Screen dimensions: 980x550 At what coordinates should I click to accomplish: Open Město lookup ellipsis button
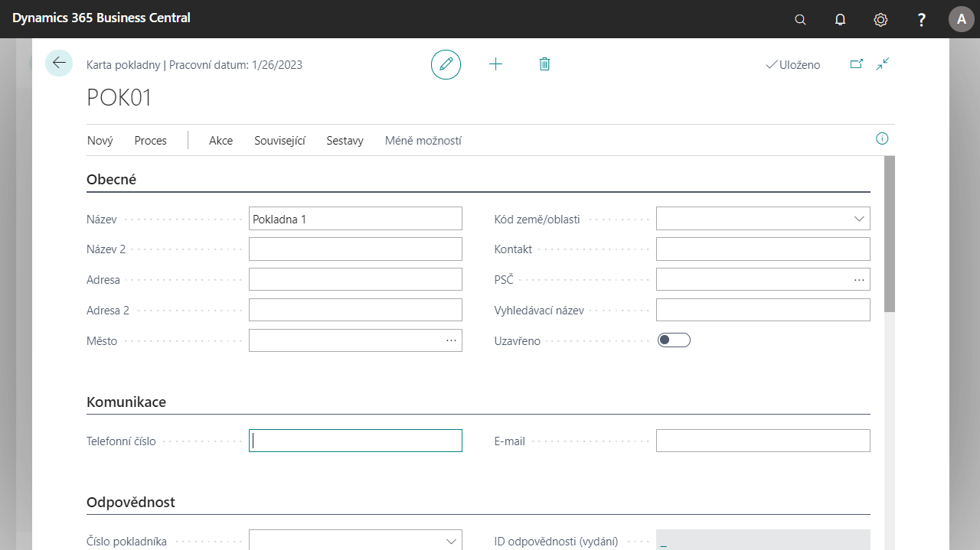451,340
